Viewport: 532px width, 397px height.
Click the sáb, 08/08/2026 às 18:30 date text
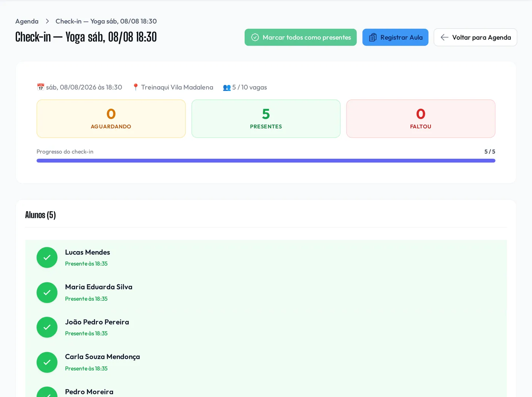pyautogui.click(x=84, y=87)
